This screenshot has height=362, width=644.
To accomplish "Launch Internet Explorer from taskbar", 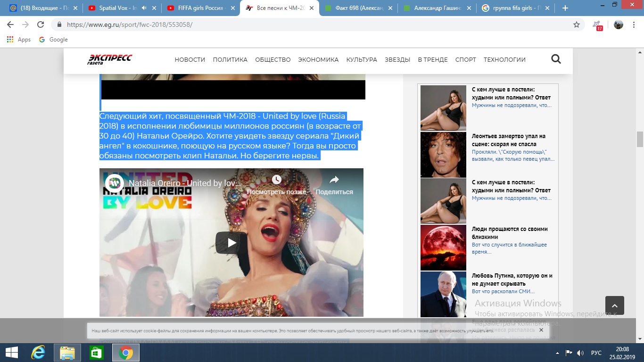I will [39, 353].
